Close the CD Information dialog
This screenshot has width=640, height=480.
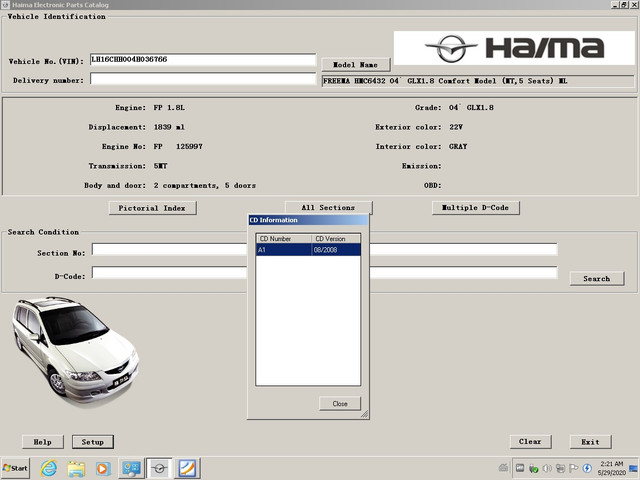click(x=340, y=404)
